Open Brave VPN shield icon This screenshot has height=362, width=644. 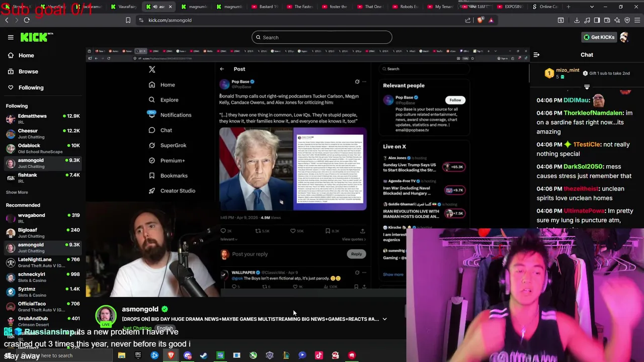pos(627,20)
